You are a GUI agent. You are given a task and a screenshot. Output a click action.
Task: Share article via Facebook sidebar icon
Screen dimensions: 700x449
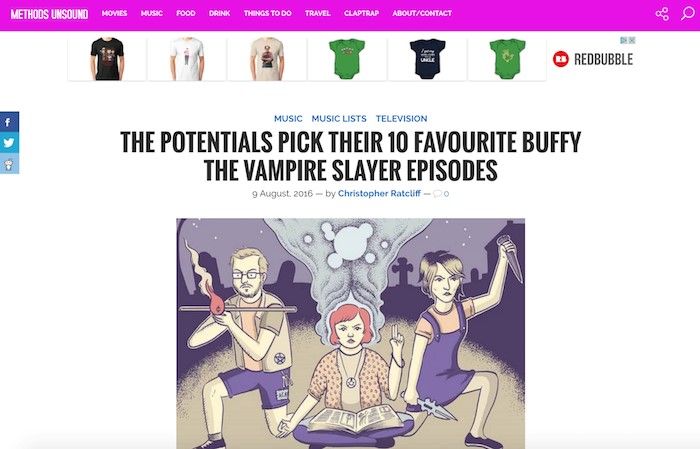pos(9,122)
